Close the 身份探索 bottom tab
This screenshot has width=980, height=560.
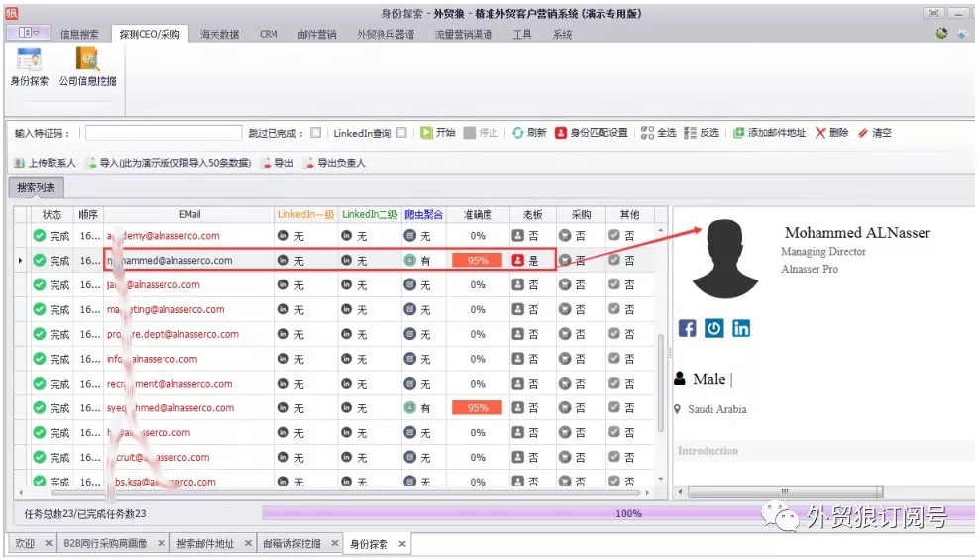point(402,544)
